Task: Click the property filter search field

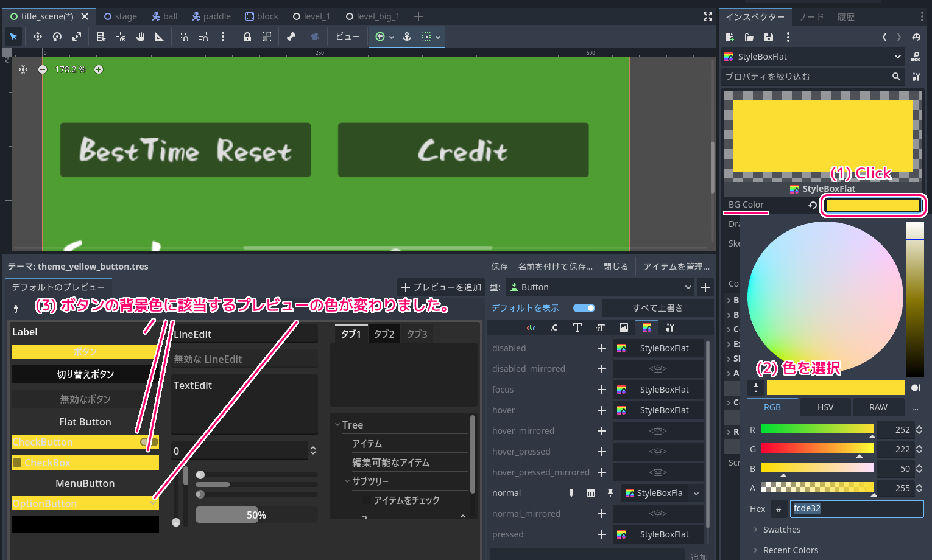Action: [813, 77]
